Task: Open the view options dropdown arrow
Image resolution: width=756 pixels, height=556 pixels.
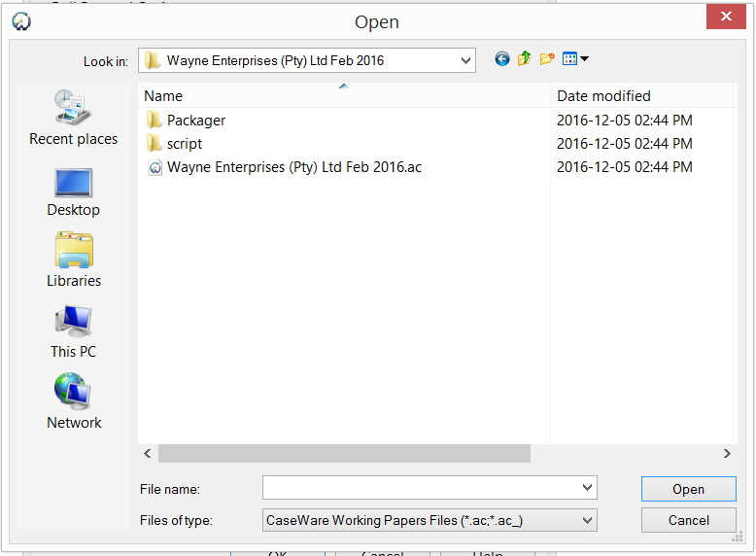Action: point(584,59)
